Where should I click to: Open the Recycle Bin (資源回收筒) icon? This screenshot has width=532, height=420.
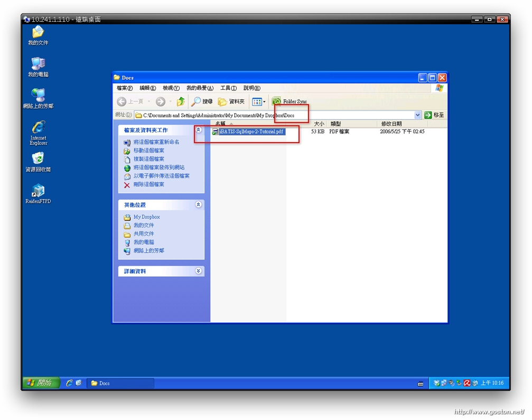[x=38, y=160]
